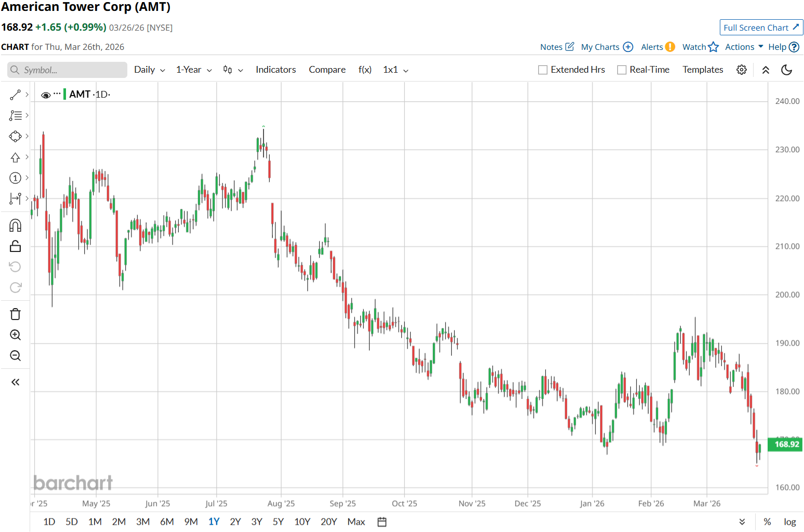This screenshot has height=532, width=804.
Task: Expand trend line tool options arrow
Action: point(27,95)
